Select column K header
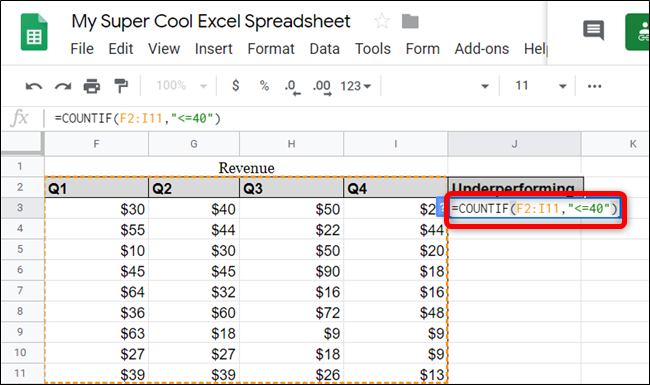650x385 pixels. [x=616, y=144]
